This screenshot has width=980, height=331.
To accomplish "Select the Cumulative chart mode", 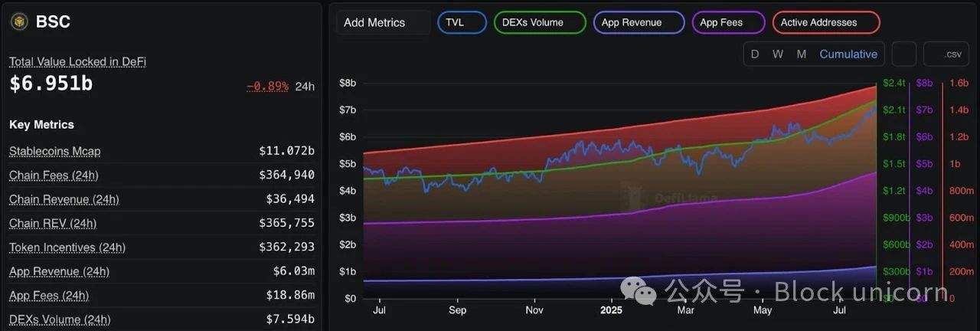I will 848,54.
